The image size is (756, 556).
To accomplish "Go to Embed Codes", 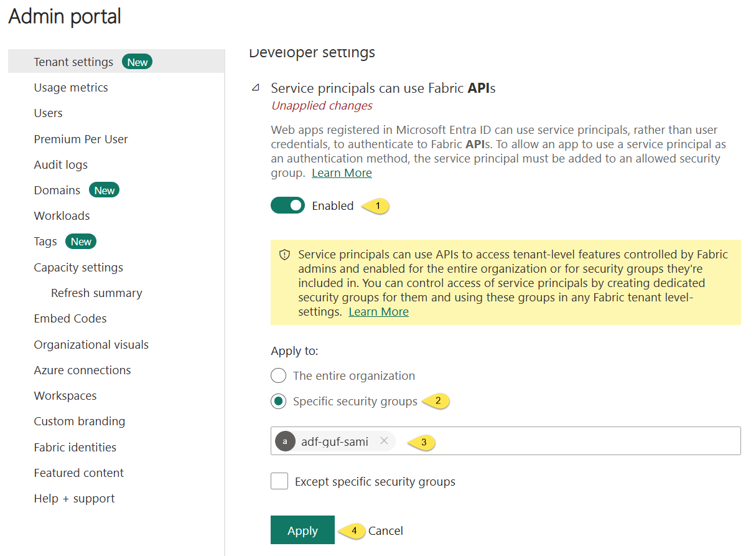I will pos(70,318).
